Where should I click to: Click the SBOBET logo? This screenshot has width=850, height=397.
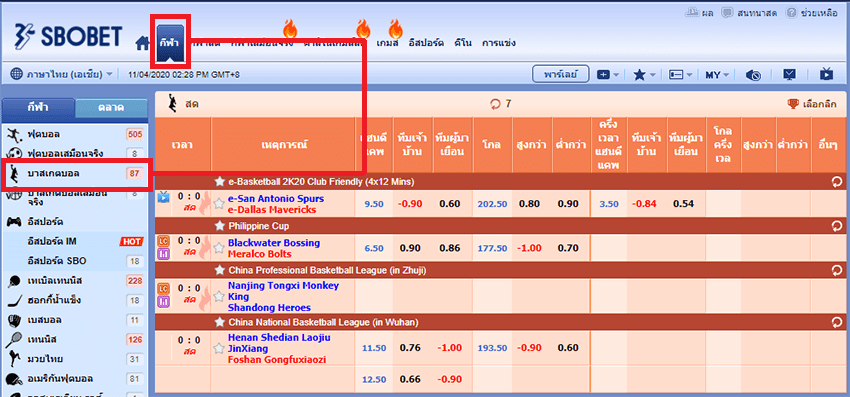point(68,37)
